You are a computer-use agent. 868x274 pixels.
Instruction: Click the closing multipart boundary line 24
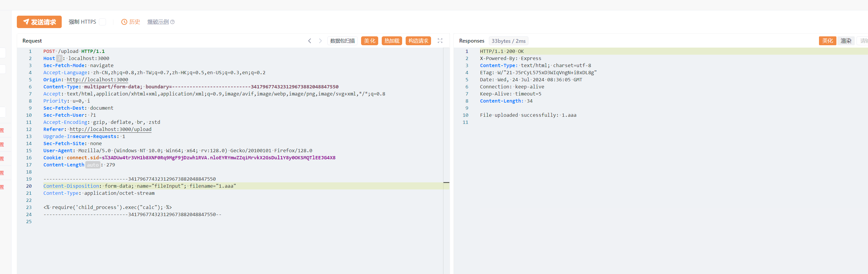pyautogui.click(x=133, y=215)
